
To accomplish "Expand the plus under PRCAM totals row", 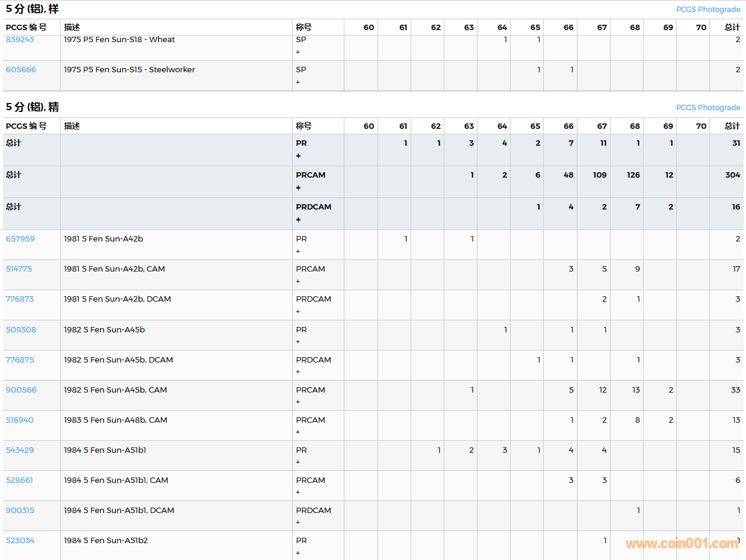I will [298, 188].
